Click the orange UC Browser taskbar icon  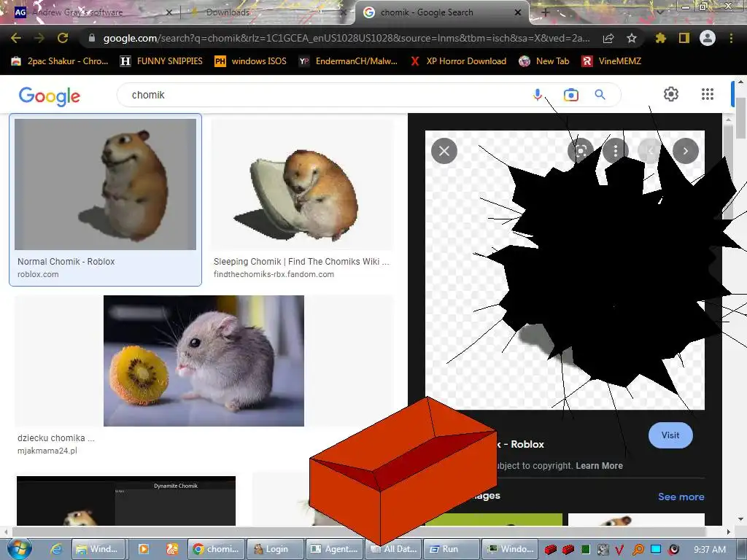click(172, 549)
